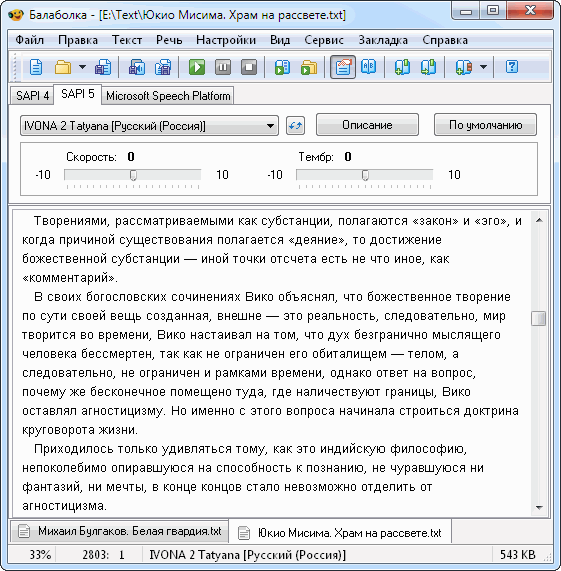Image resolution: width=561 pixels, height=571 pixels.
Task: Click the Balabolka app icon in title bar
Action: [x=16, y=15]
